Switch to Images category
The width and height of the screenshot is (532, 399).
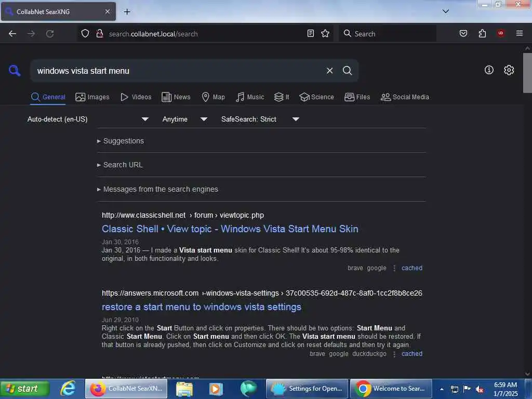pos(92,97)
